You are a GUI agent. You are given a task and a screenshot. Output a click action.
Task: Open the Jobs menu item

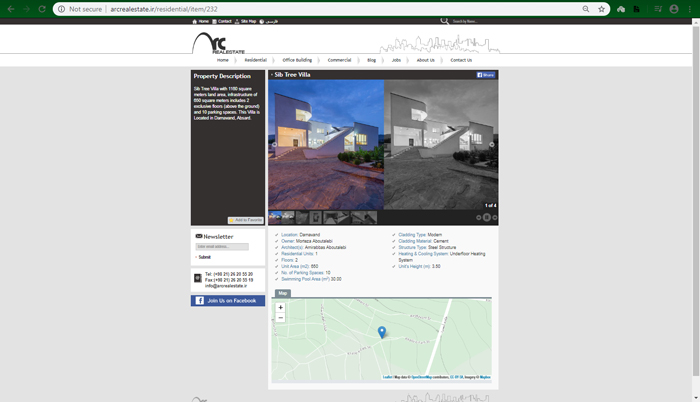pos(396,60)
